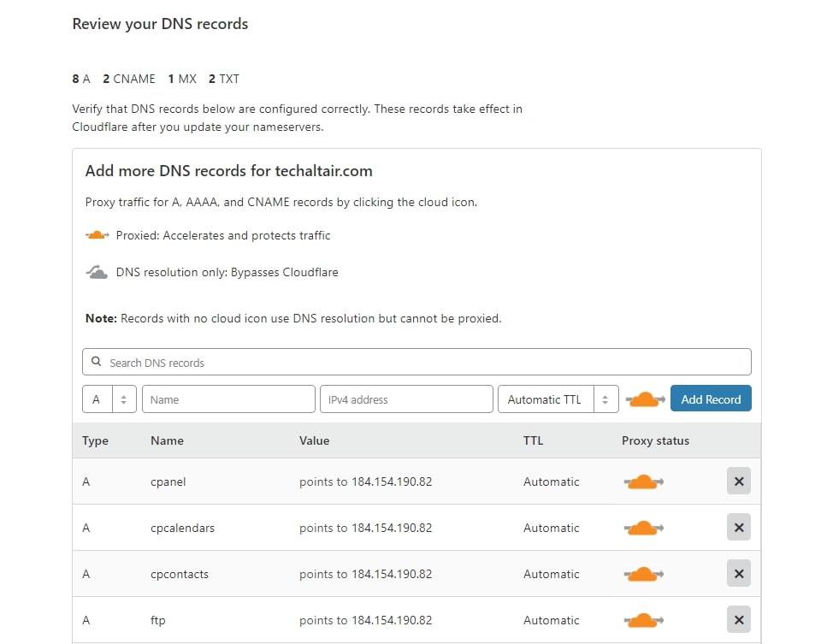
Task: Select the '8 A' record count filter
Action: click(x=81, y=79)
